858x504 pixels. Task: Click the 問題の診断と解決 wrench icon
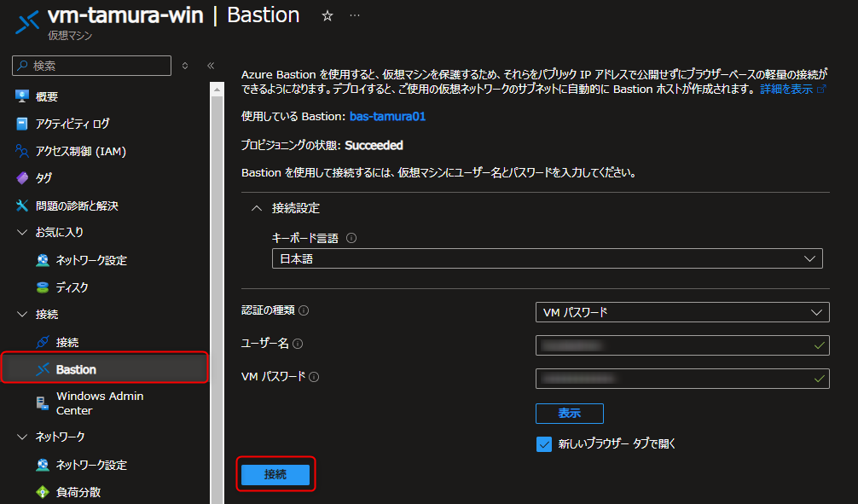22,206
